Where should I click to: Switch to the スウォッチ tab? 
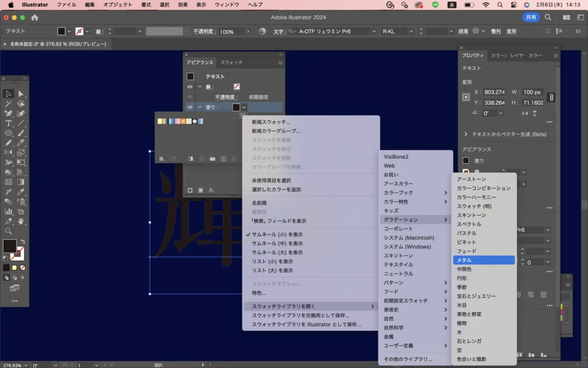pyautogui.click(x=231, y=62)
